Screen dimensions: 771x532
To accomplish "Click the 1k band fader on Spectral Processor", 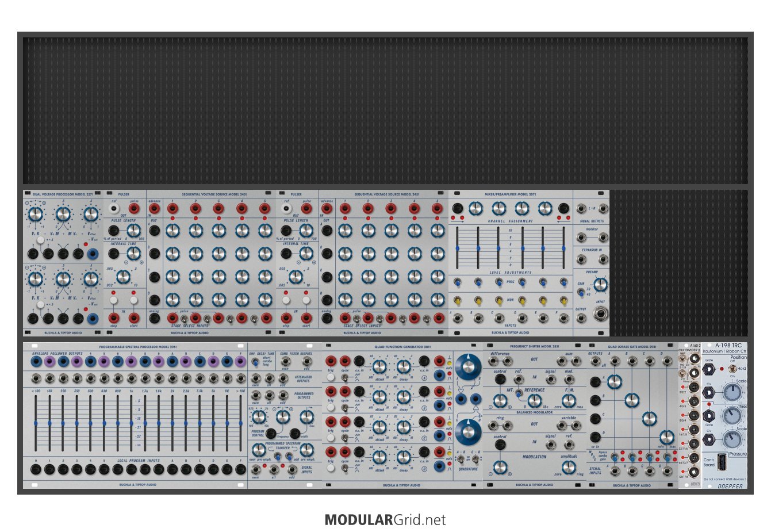I will (x=131, y=423).
